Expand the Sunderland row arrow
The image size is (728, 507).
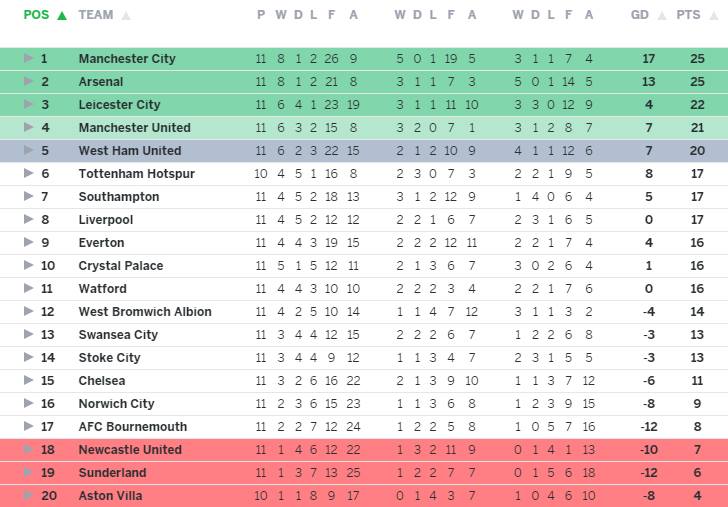[28, 472]
